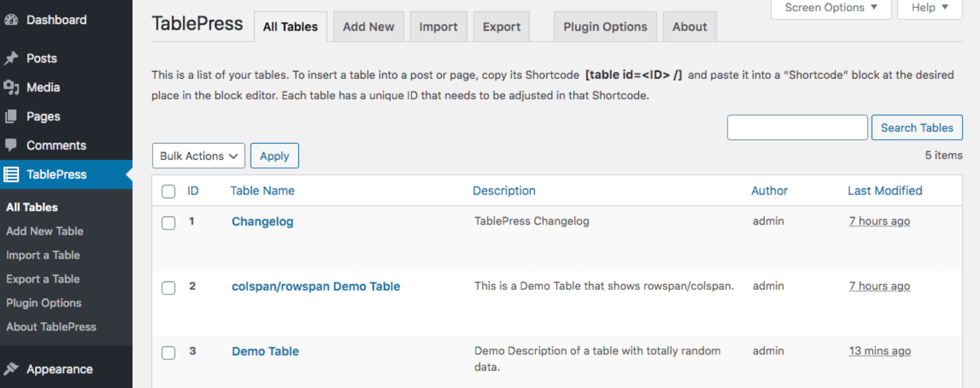The image size is (980, 388).
Task: Switch to the Add New tab
Action: click(368, 27)
